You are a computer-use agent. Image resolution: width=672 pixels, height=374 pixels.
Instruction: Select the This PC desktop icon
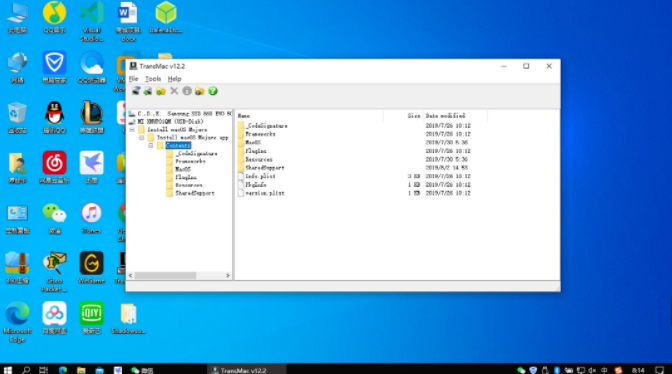point(18,18)
